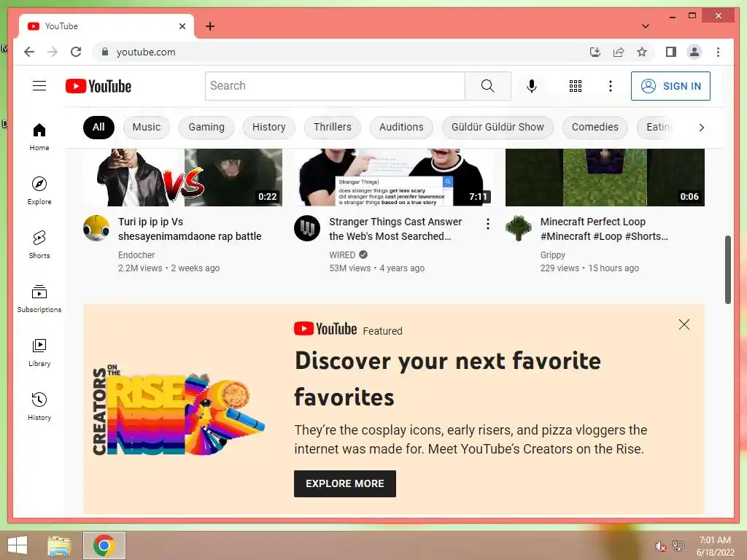The image size is (747, 560).
Task: Click the YouTube logo
Action: pyautogui.click(x=98, y=86)
